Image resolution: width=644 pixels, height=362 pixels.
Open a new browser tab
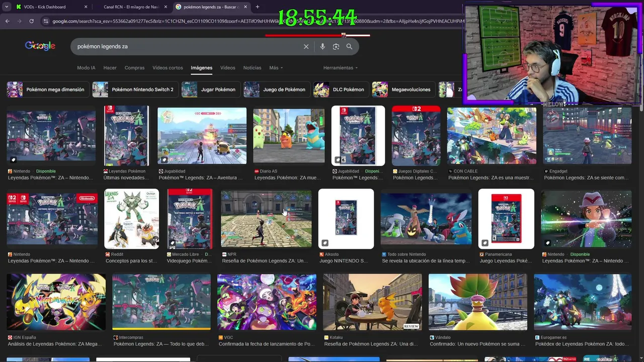pos(258,7)
